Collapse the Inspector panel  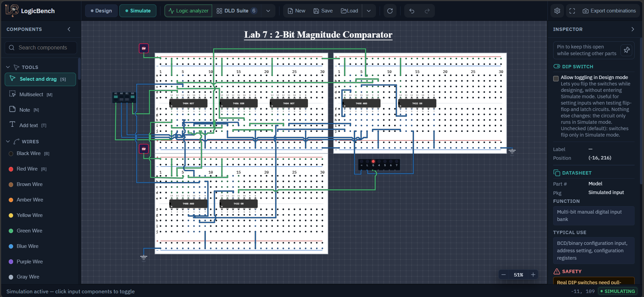tap(633, 29)
